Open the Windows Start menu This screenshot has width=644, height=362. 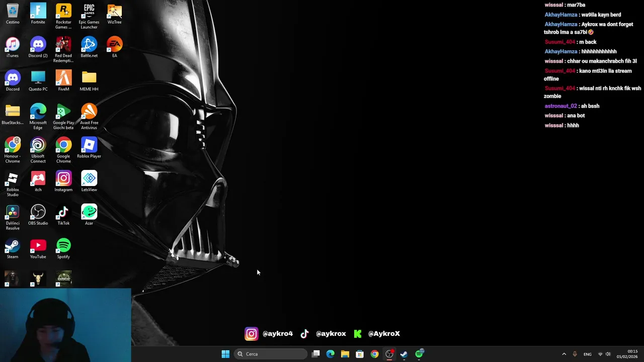coord(225,354)
